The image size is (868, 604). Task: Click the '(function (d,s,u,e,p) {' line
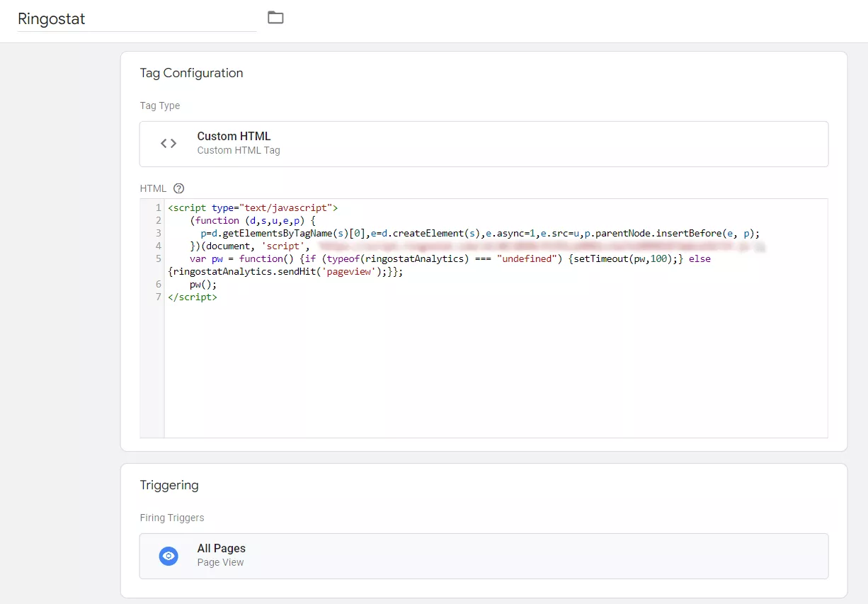[x=253, y=221]
